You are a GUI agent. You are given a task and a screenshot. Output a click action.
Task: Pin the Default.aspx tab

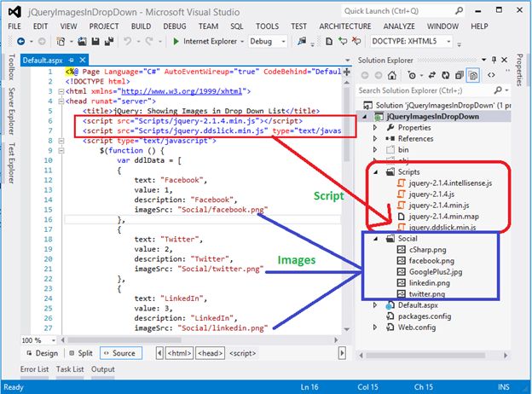(71, 60)
